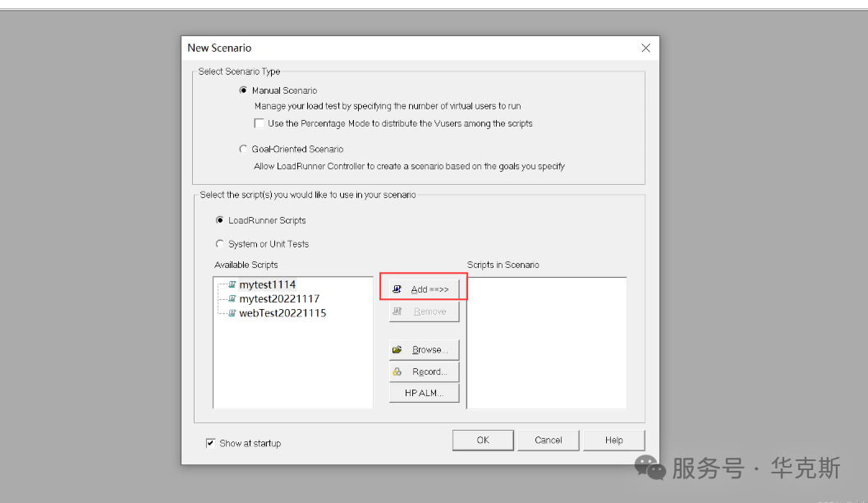Viewport: 868px width, 503px height.
Task: Click the Record button's icon
Action: 397,371
